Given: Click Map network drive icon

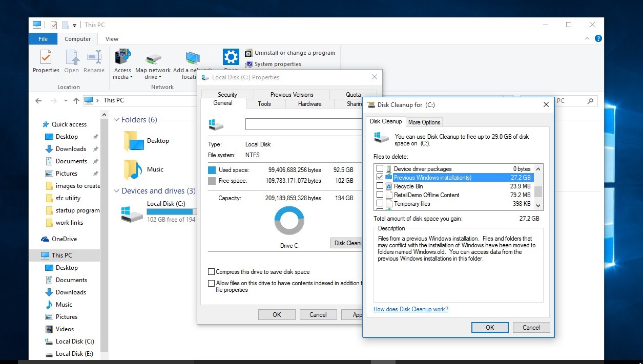Looking at the screenshot, I should click(153, 58).
